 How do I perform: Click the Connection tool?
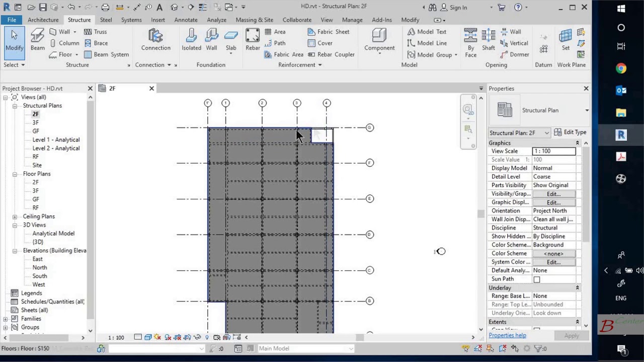click(155, 40)
